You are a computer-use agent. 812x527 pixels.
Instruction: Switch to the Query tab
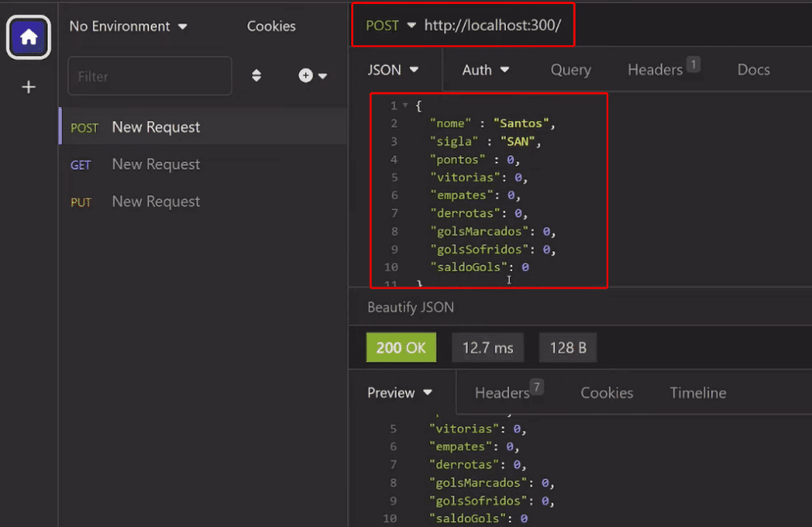571,70
